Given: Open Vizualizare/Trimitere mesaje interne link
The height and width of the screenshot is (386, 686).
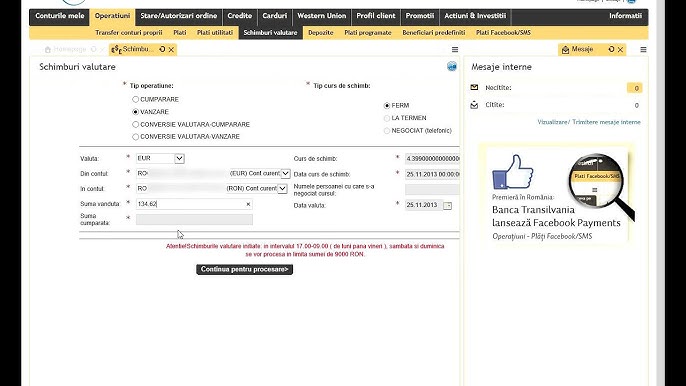Looking at the screenshot, I should (589, 122).
